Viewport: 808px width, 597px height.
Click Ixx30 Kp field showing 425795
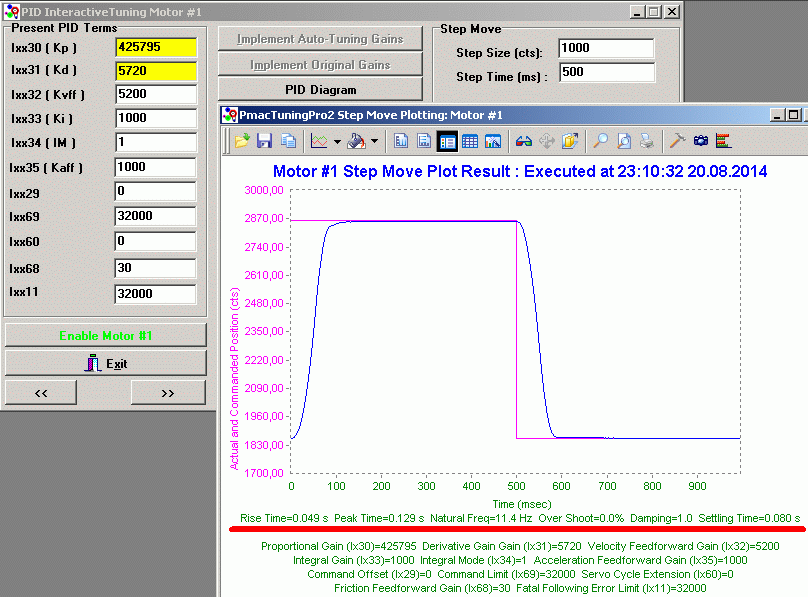156,47
